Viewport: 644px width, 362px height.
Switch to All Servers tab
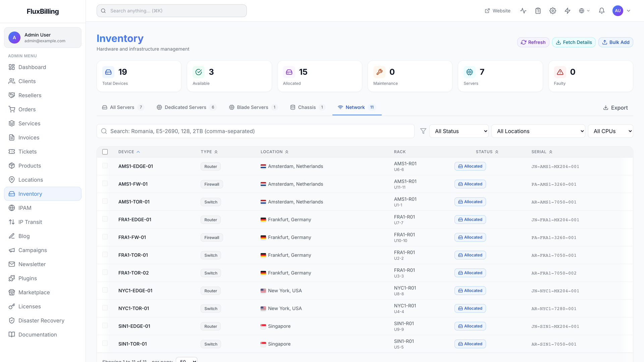coord(123,107)
